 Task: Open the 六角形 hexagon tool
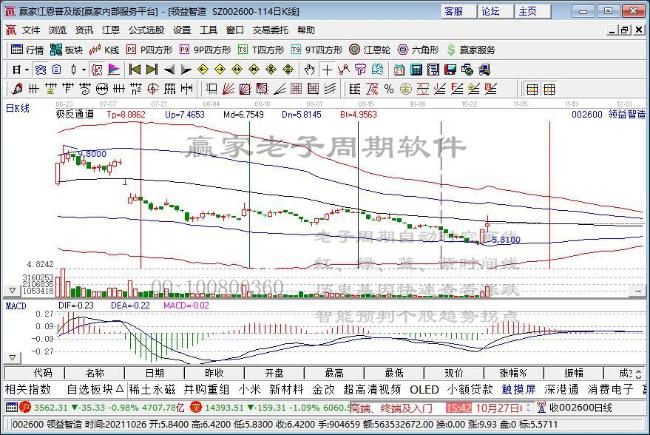418,50
